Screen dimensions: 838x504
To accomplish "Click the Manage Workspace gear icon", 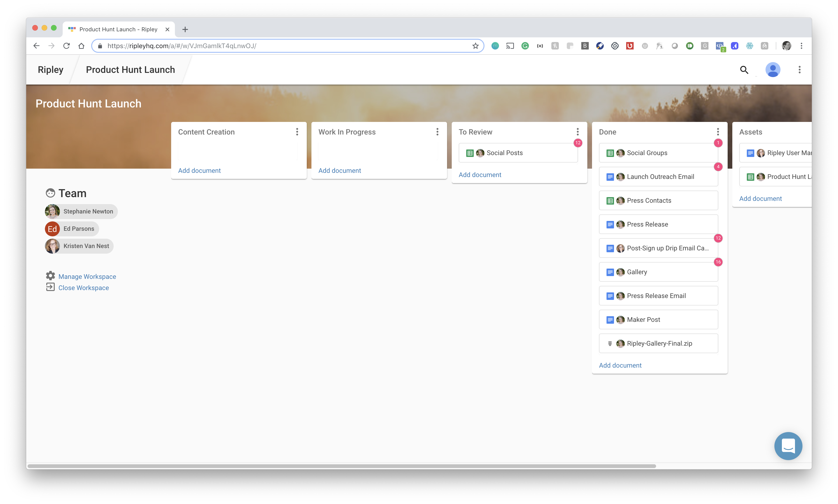I will coord(50,275).
